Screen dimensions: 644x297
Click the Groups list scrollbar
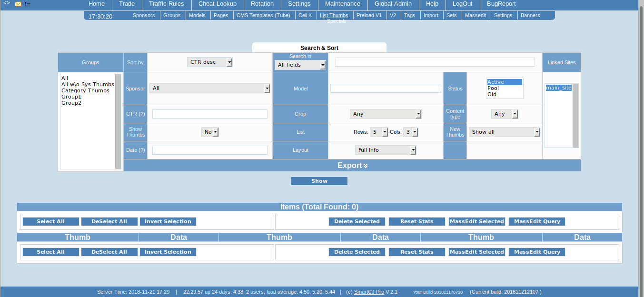pyautogui.click(x=119, y=121)
